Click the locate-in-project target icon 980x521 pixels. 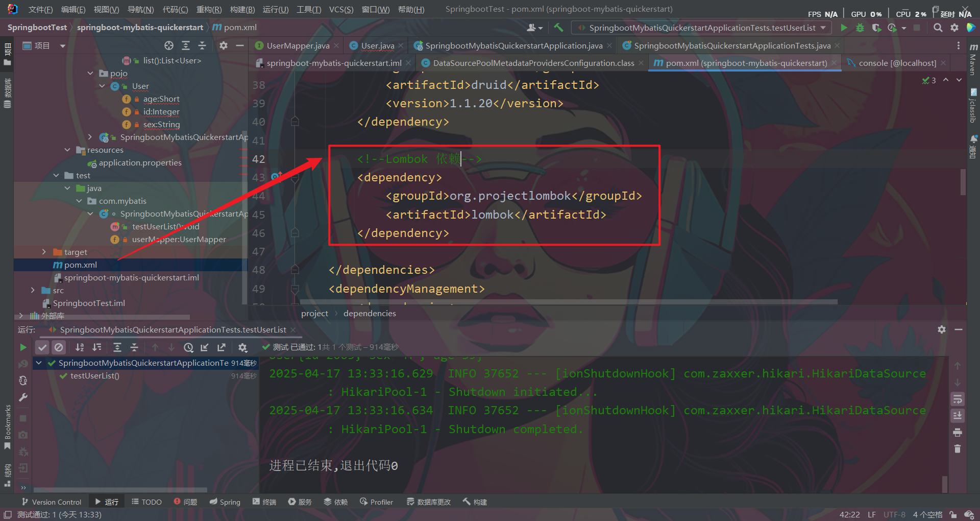pos(169,45)
